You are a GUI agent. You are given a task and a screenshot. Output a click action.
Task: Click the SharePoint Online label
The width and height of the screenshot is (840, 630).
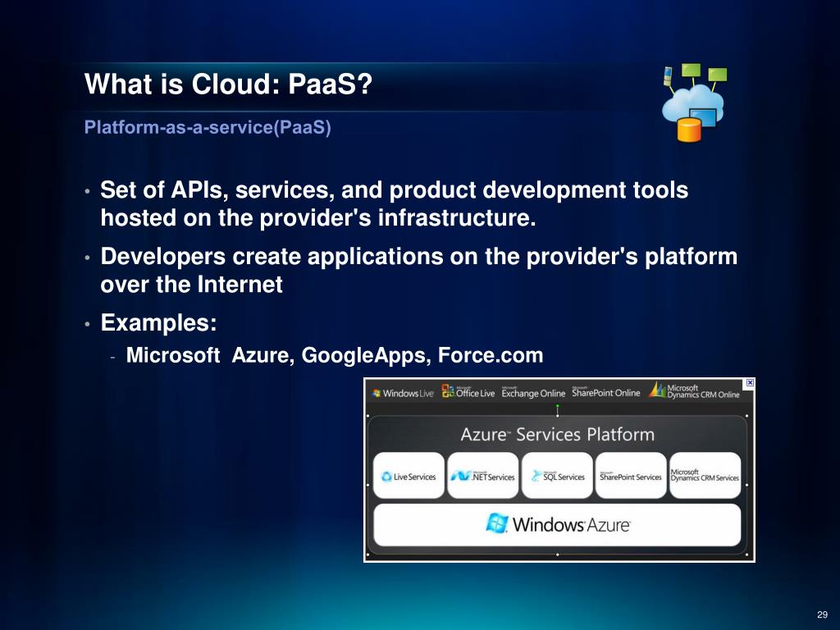tap(606, 392)
